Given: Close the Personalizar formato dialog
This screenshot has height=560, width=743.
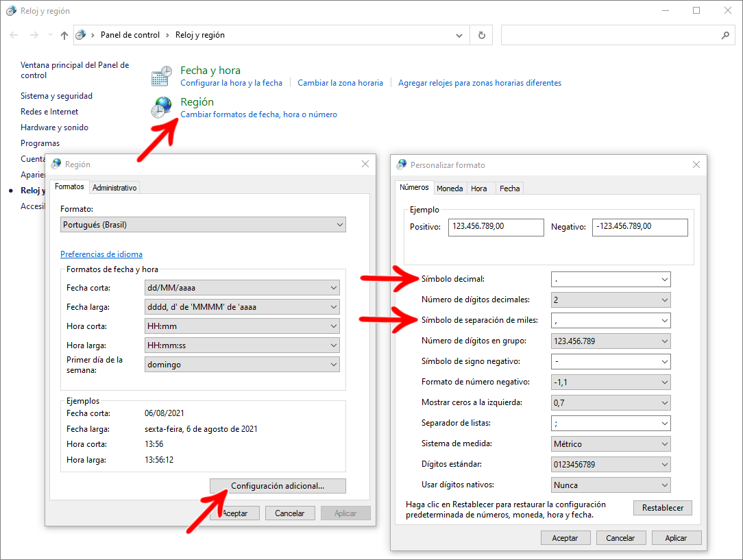Looking at the screenshot, I should click(696, 165).
